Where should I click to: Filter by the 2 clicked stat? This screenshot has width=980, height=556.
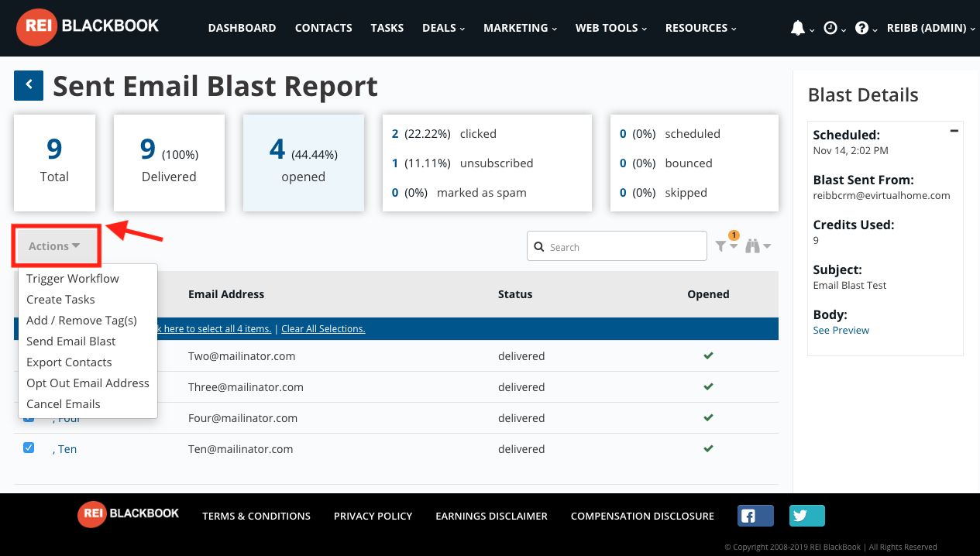[x=444, y=134]
